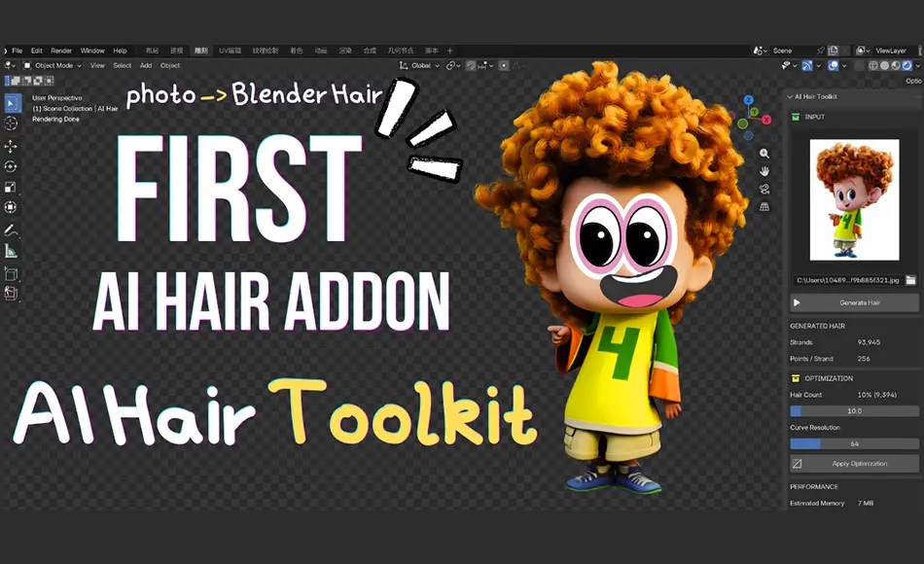
Task: Select the Select Box tool
Action: click(x=12, y=103)
